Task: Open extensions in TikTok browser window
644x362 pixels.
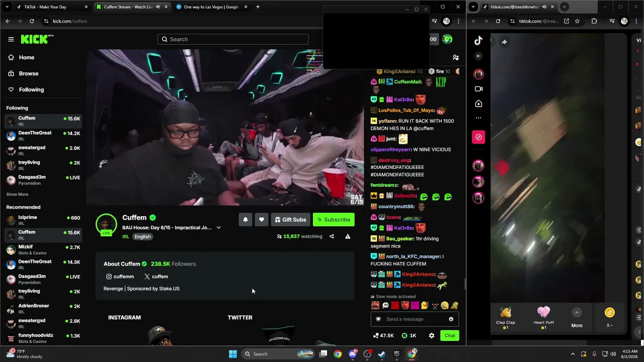Action: [x=594, y=21]
